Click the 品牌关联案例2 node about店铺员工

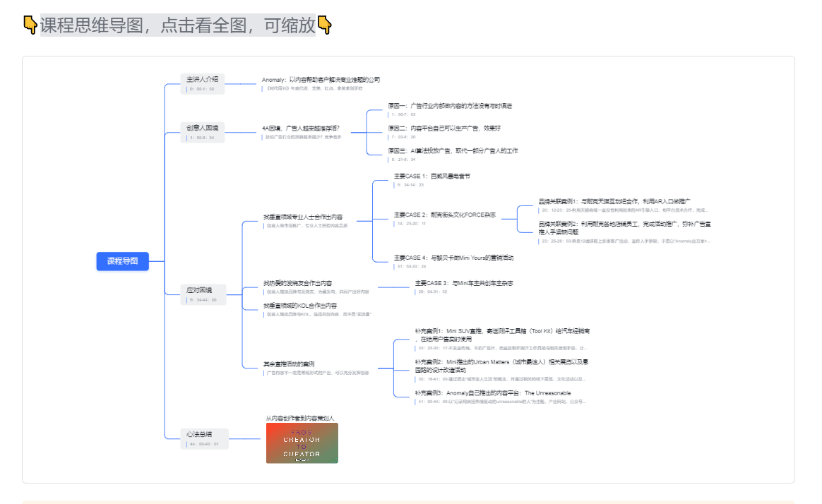[x=625, y=228]
